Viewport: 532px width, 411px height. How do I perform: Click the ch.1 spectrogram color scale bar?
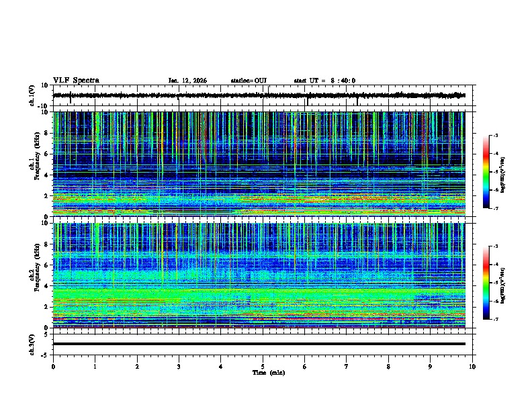[486, 172]
